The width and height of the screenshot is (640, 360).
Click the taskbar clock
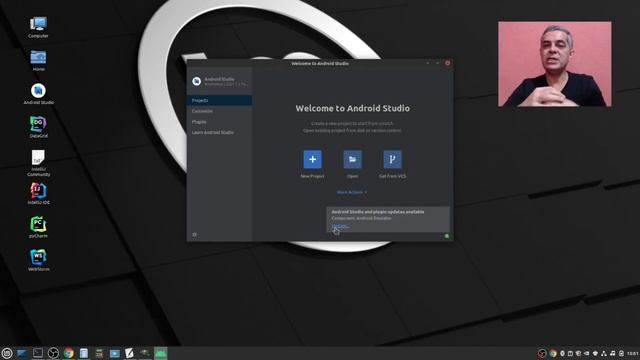[x=632, y=353]
